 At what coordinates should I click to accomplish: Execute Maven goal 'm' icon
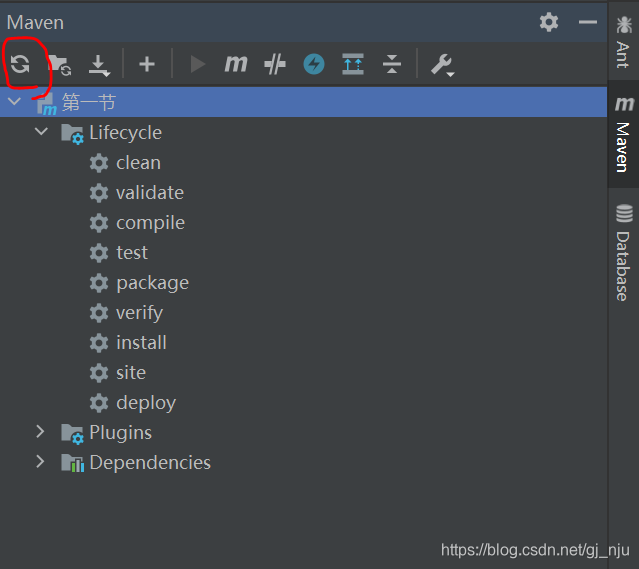236,64
